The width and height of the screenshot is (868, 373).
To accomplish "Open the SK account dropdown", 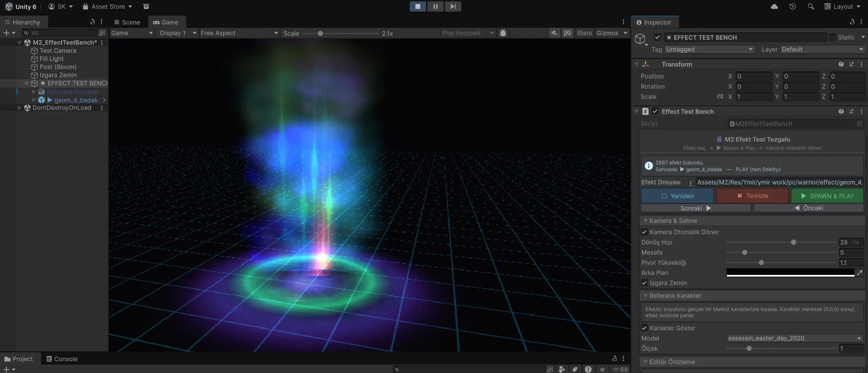I will click(x=61, y=6).
